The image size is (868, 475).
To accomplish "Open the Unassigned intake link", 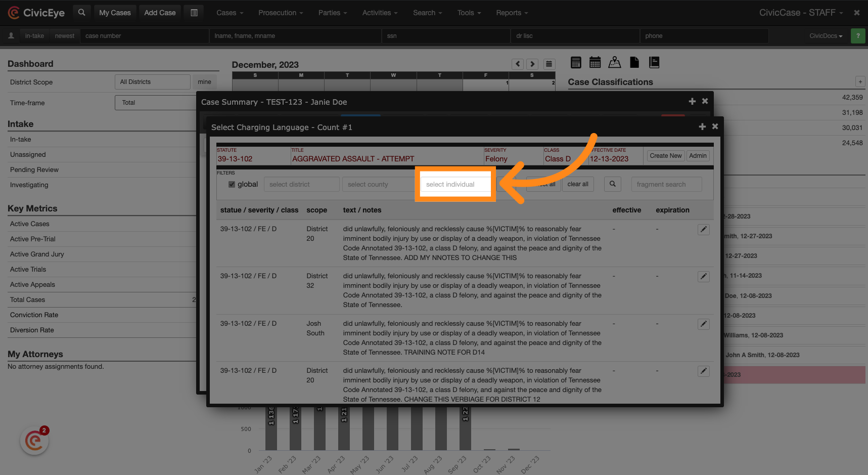I will pos(28,154).
